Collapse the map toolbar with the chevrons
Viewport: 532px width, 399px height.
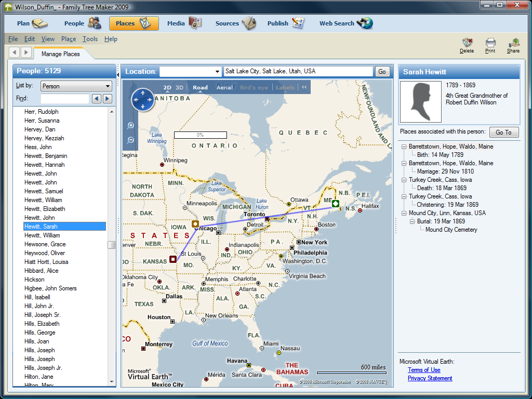(x=304, y=87)
